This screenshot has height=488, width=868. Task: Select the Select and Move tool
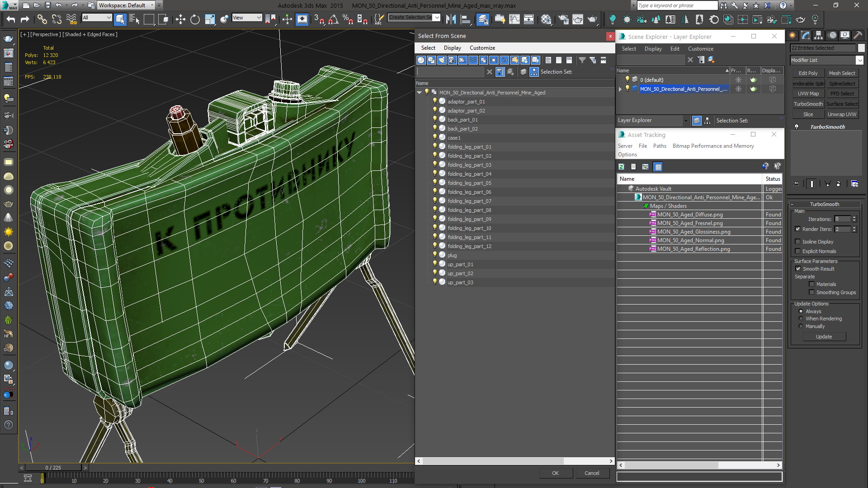point(180,19)
